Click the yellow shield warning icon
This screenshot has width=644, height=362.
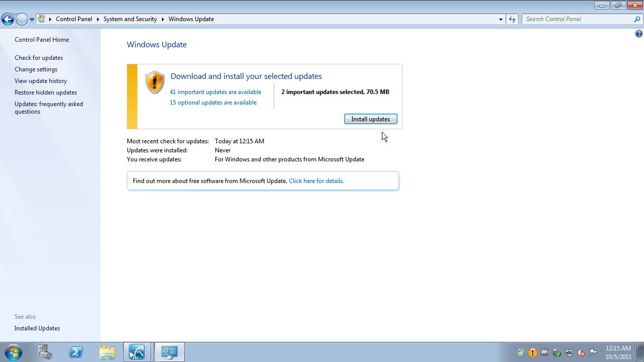click(154, 82)
